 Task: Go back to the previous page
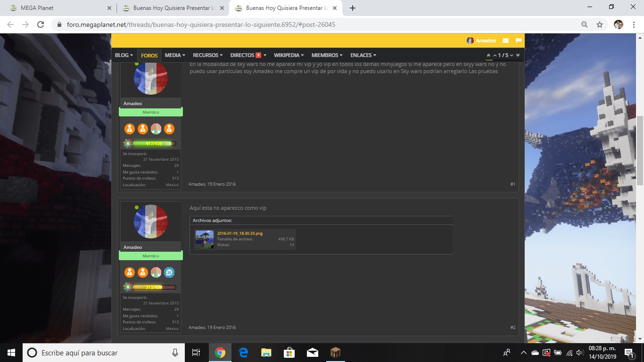(10, 25)
